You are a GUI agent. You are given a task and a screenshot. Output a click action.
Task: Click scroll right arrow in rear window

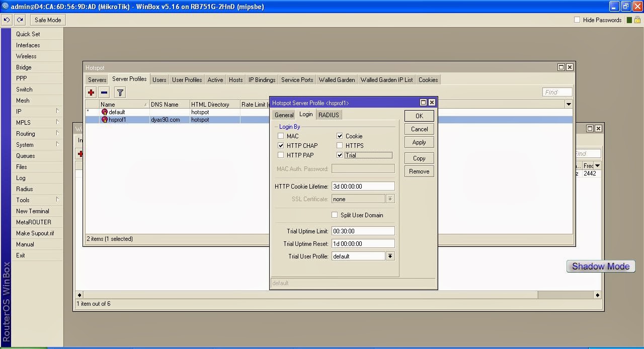point(597,295)
